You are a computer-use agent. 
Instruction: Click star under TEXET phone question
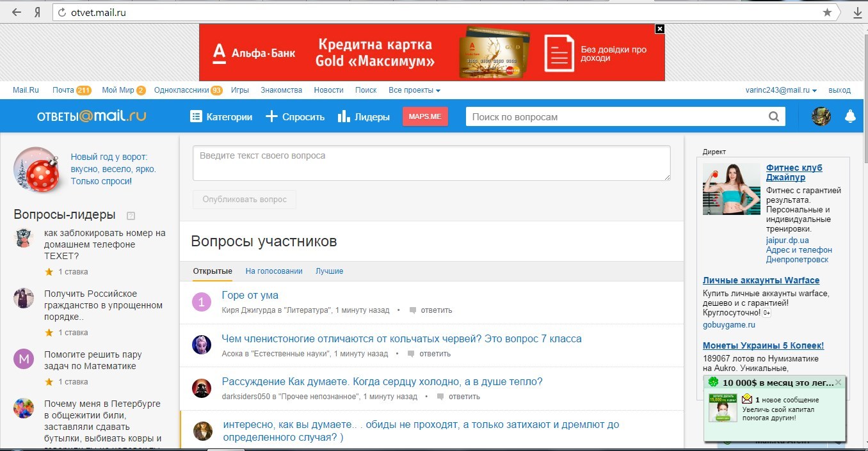click(49, 272)
